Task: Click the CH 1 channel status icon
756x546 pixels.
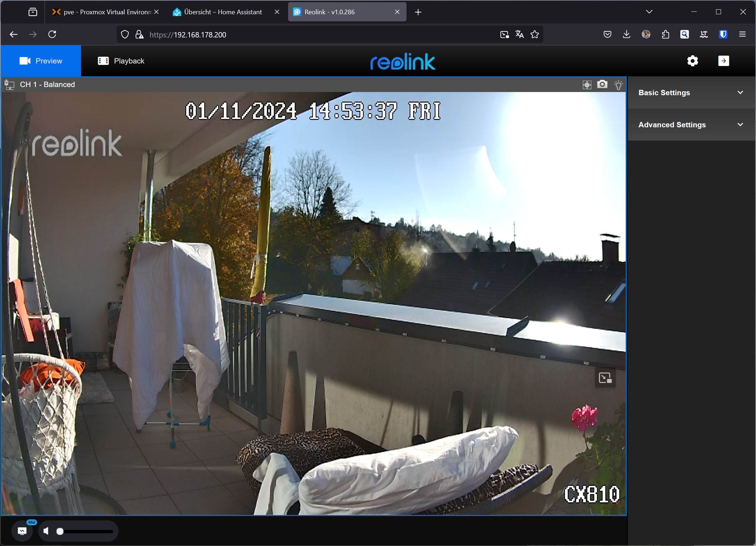Action: tap(10, 85)
